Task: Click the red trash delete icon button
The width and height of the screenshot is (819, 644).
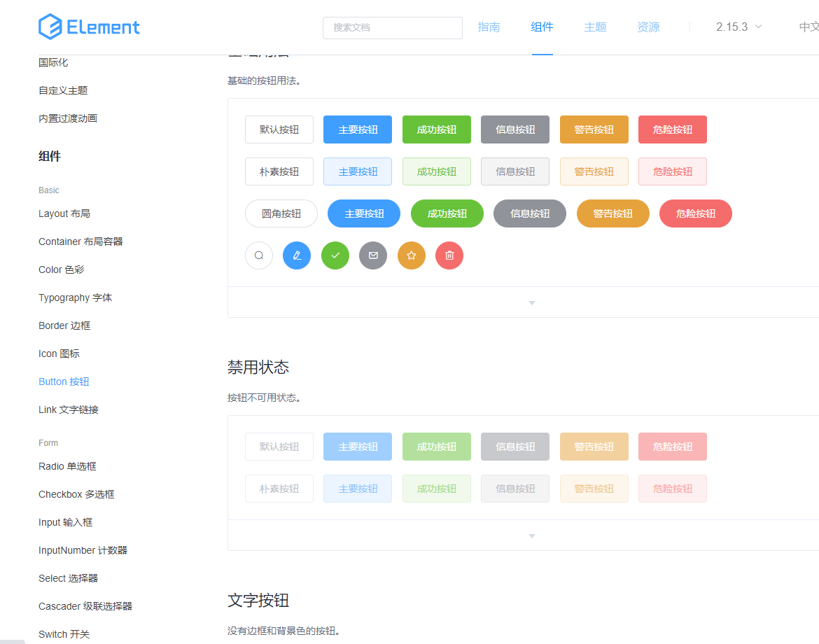Action: [x=449, y=255]
